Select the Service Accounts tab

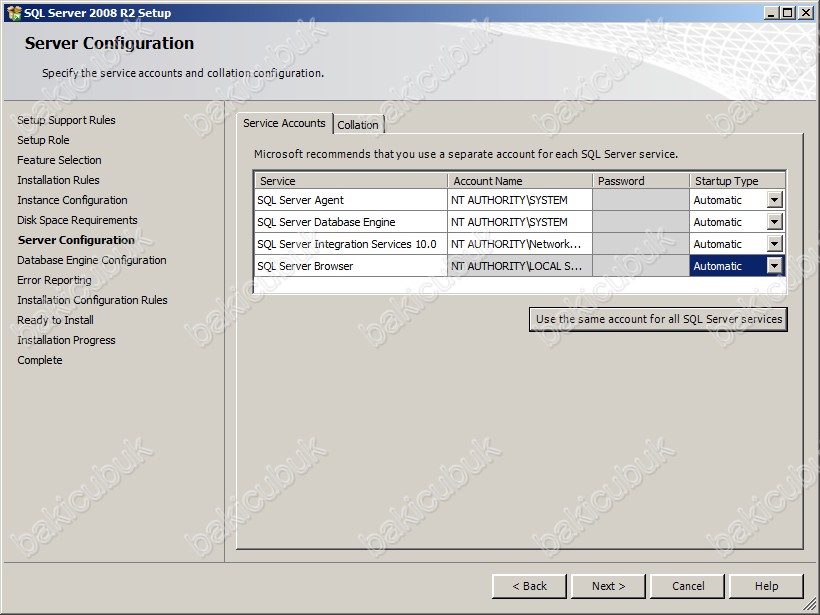[x=284, y=123]
